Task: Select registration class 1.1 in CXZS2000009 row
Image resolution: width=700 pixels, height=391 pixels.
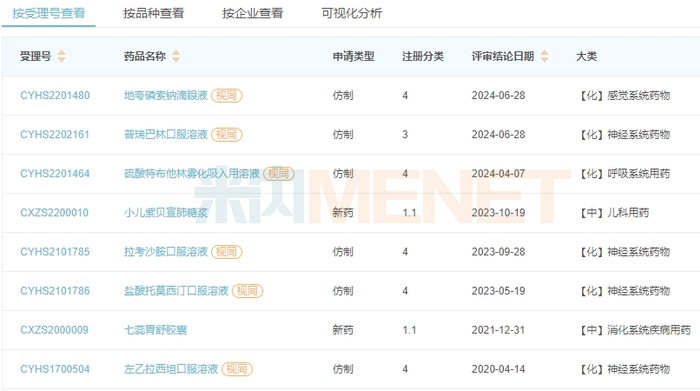Action: point(409,330)
